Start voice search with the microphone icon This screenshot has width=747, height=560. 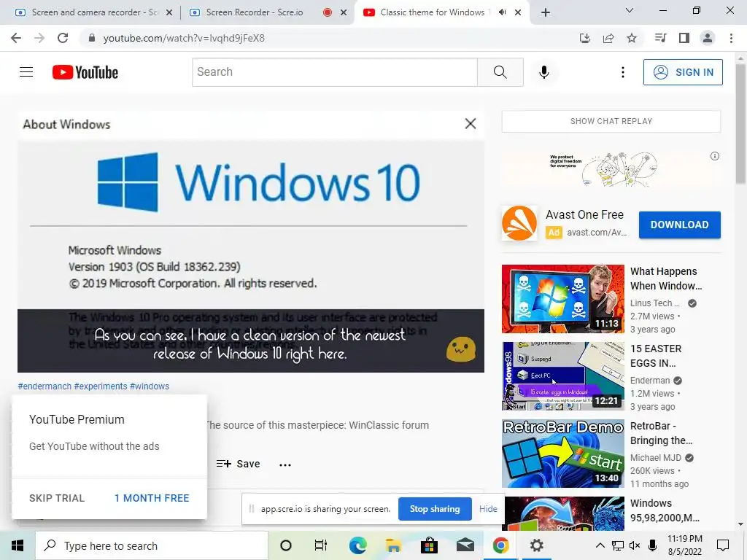(543, 72)
